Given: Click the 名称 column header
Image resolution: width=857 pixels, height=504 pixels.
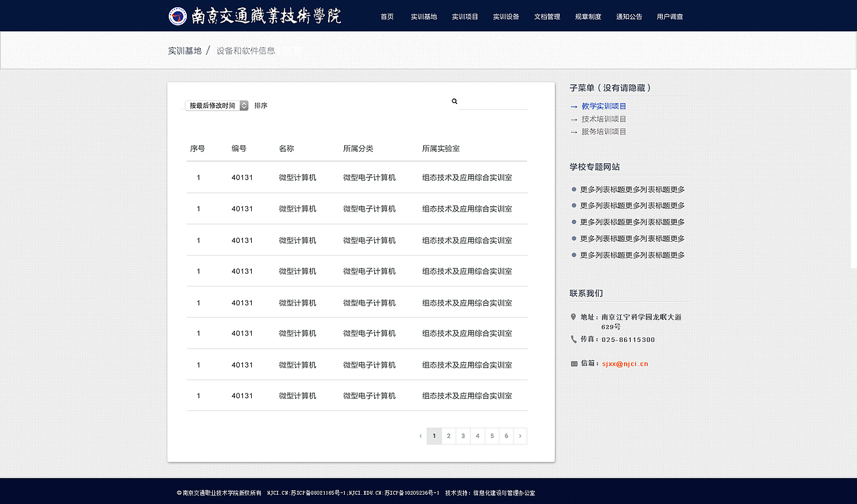Looking at the screenshot, I should click(287, 149).
